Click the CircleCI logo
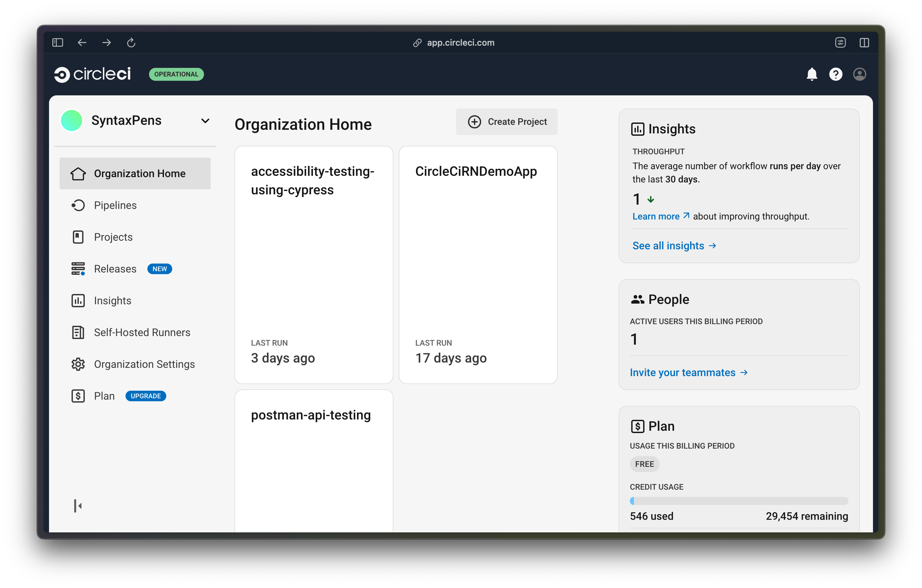Screen dimensions: 922x588 coord(92,74)
